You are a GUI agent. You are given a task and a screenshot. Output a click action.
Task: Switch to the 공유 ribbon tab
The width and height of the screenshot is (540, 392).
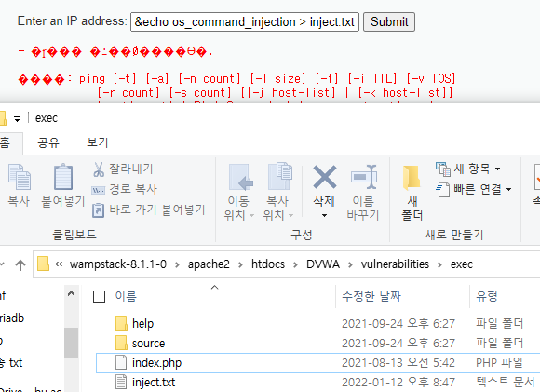(x=48, y=142)
